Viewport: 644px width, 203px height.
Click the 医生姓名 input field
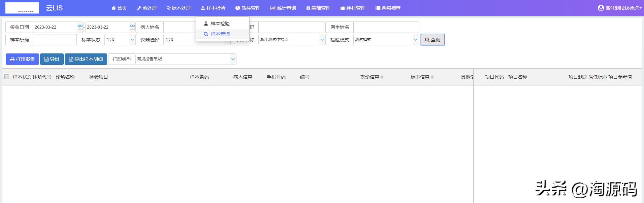(386, 27)
